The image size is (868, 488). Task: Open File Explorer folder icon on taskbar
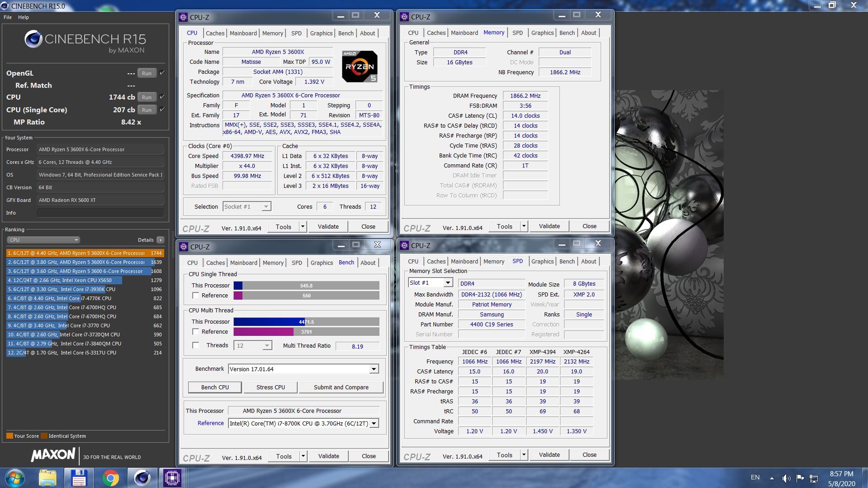pyautogui.click(x=47, y=478)
